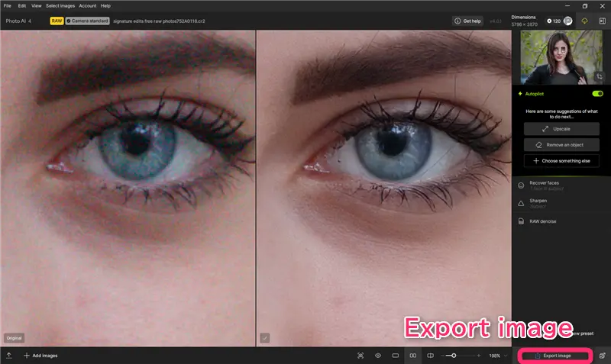The height and width of the screenshot is (364, 611).
Task: Open the View menu
Action: 36,6
